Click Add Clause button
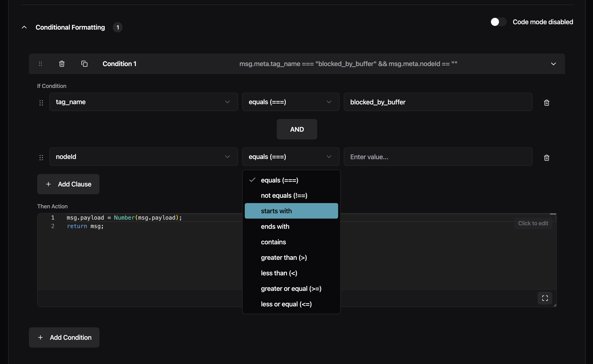The height and width of the screenshot is (364, 593). tap(68, 184)
